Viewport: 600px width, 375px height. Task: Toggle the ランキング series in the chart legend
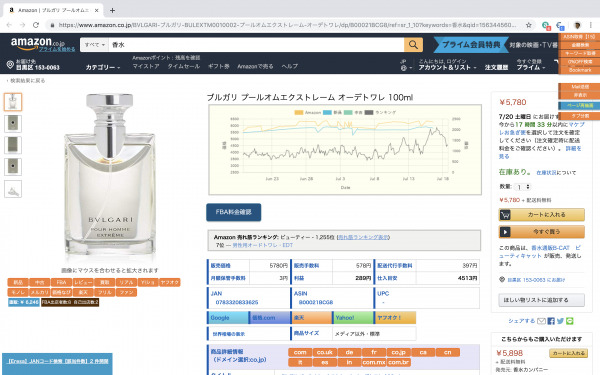[380, 112]
